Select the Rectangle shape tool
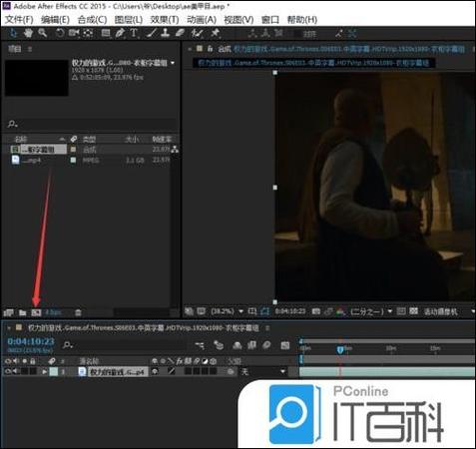 [106, 33]
